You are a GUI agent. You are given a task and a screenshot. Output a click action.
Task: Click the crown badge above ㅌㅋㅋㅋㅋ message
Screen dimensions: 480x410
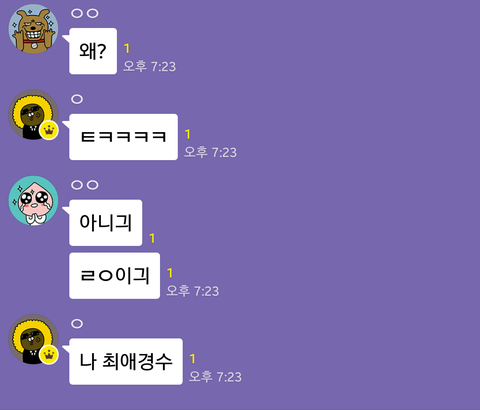[x=49, y=130]
